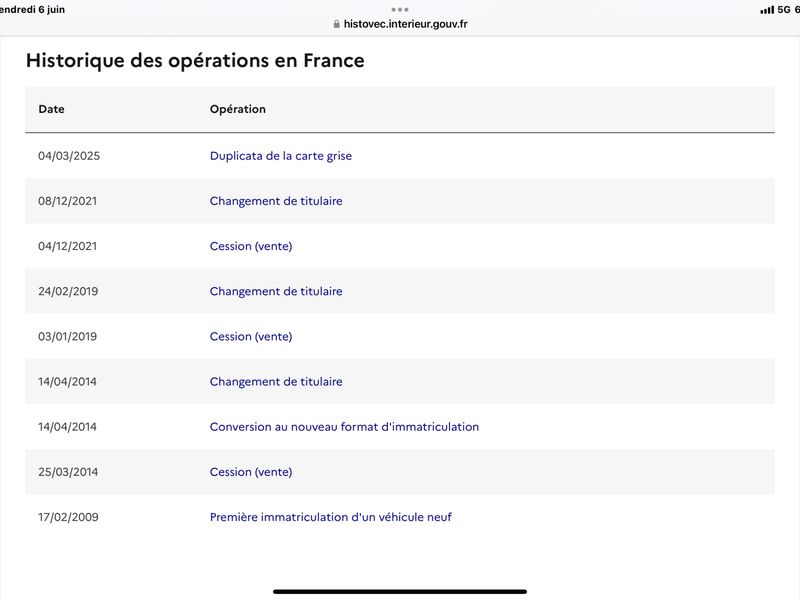Screen dimensions: 800x600
Task: Select Changement de titulaire dated 14/04/2014
Action: [x=276, y=382]
